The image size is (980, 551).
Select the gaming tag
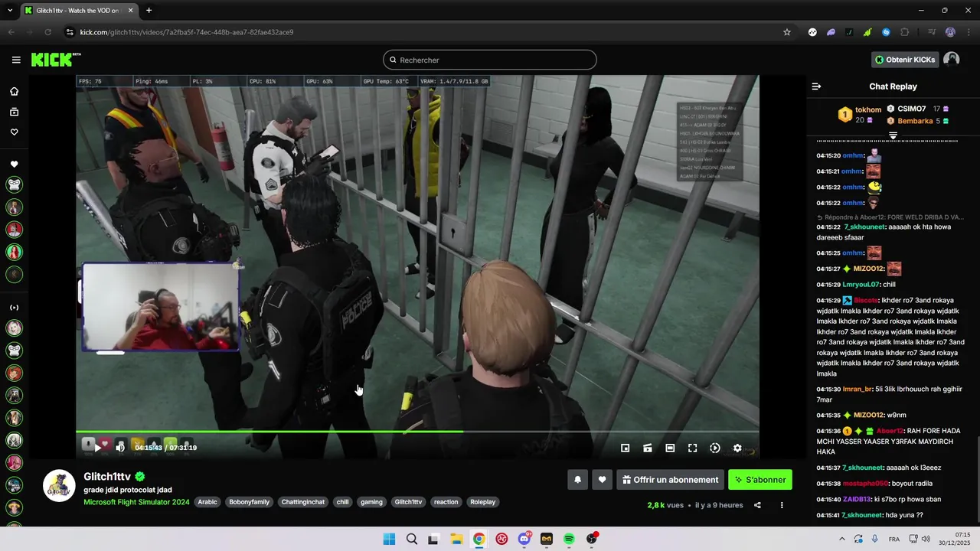[x=371, y=502]
